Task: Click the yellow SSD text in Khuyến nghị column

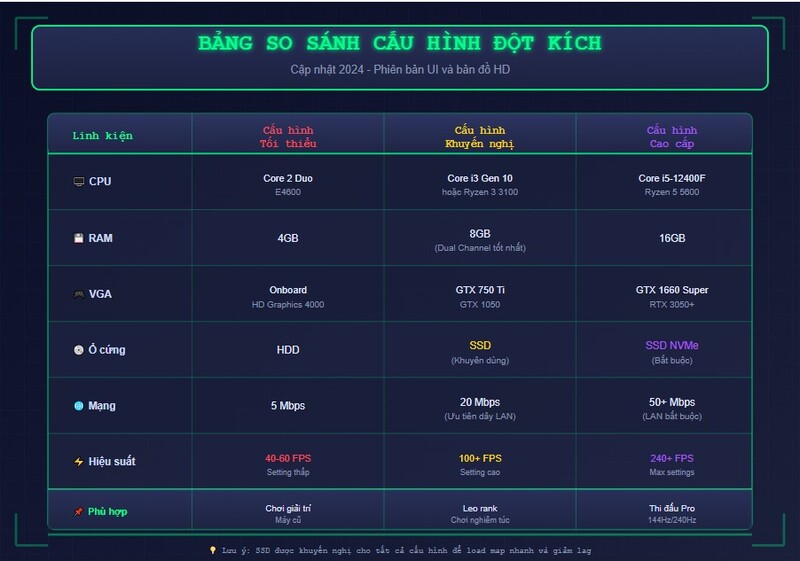Action: [x=479, y=345]
